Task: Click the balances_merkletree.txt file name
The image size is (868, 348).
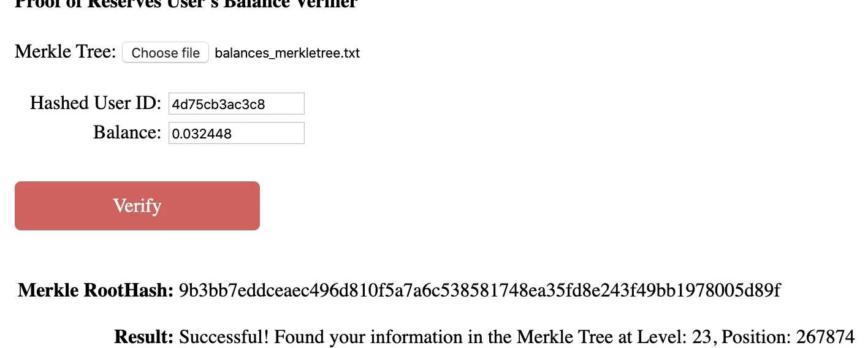Action: pyautogui.click(x=287, y=53)
